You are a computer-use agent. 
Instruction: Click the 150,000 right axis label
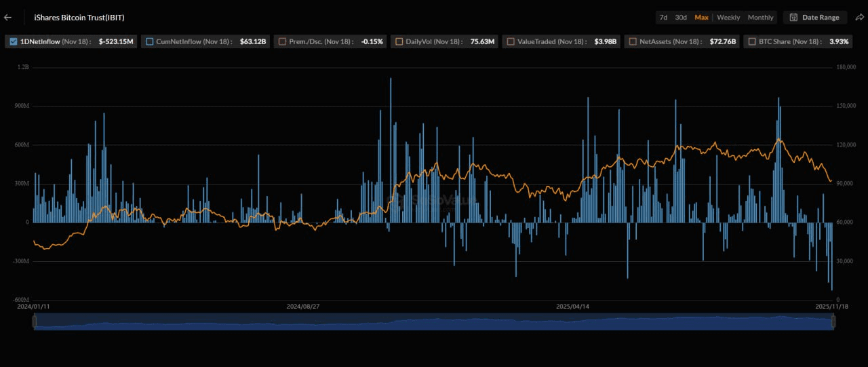pyautogui.click(x=847, y=106)
